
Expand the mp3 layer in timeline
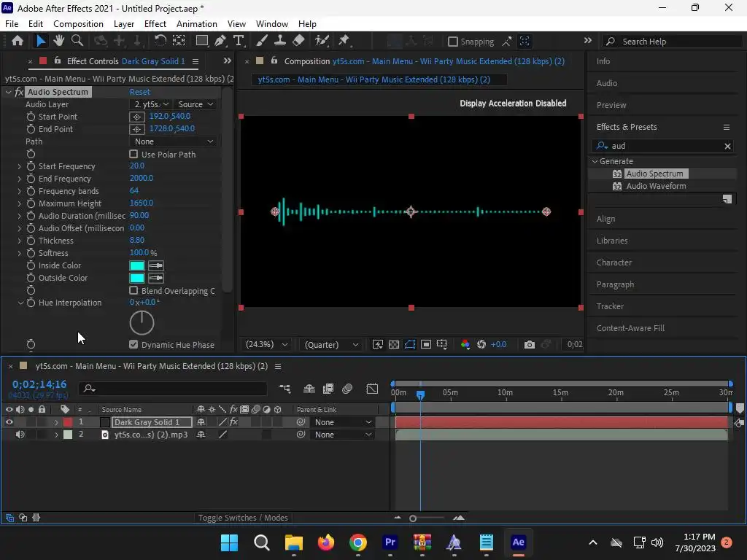(56, 435)
